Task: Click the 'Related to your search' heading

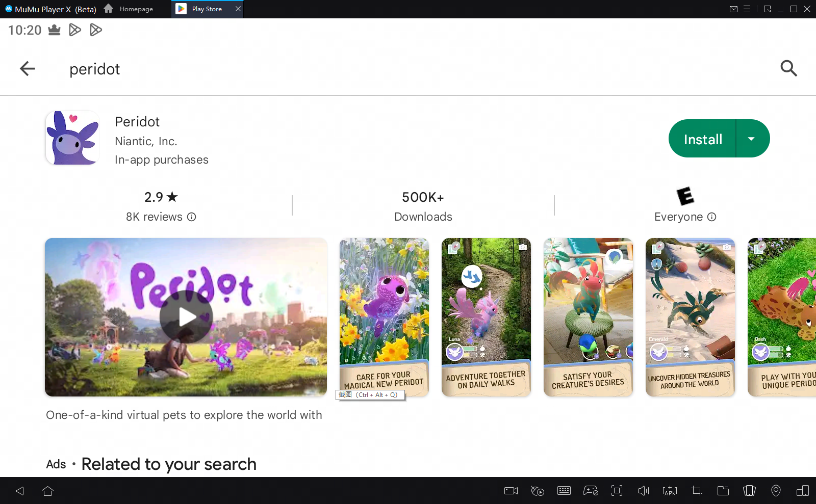Action: [x=169, y=464]
